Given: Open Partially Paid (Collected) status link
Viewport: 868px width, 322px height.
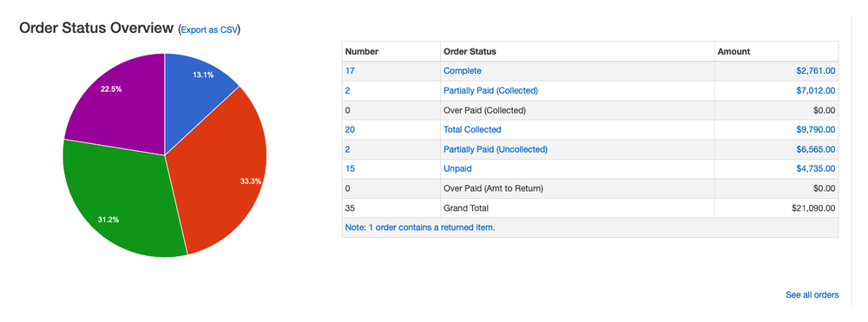Looking at the screenshot, I should 490,90.
